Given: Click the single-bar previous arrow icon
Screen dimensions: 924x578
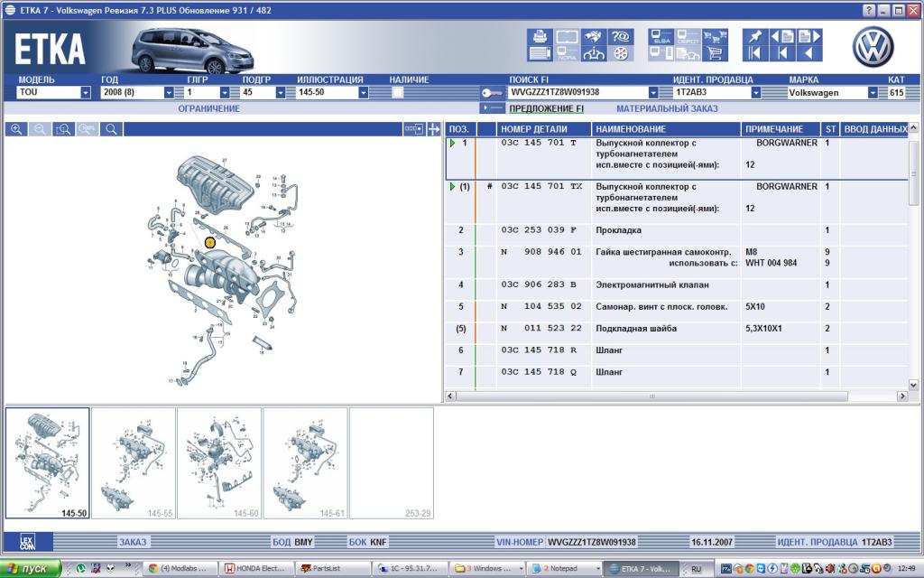Looking at the screenshot, I should click(x=782, y=53).
